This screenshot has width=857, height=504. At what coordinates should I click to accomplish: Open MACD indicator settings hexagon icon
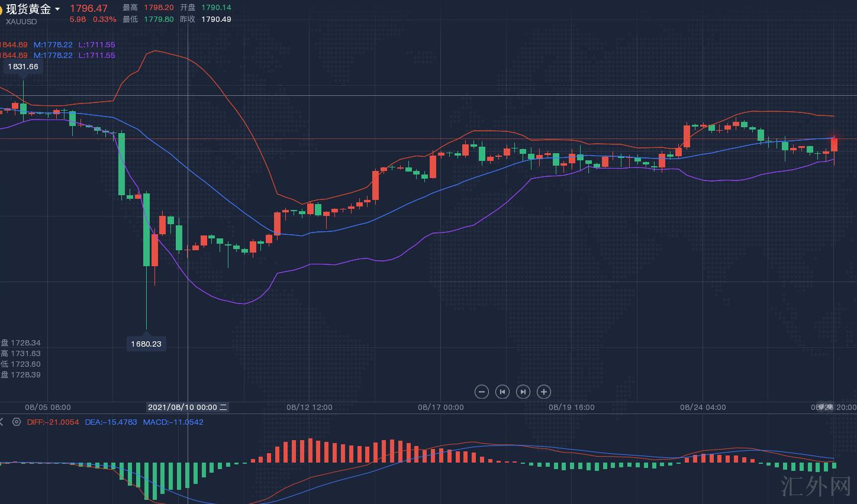[16, 422]
